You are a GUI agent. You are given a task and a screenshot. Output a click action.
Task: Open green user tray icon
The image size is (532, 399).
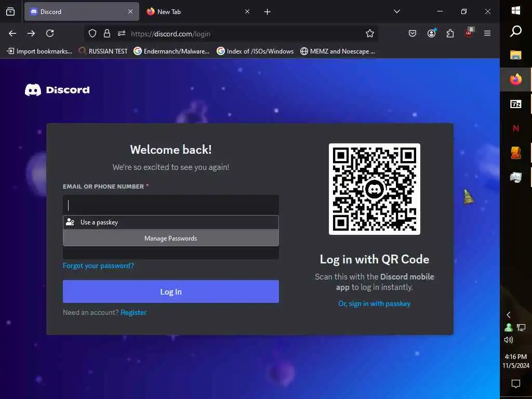click(x=509, y=327)
